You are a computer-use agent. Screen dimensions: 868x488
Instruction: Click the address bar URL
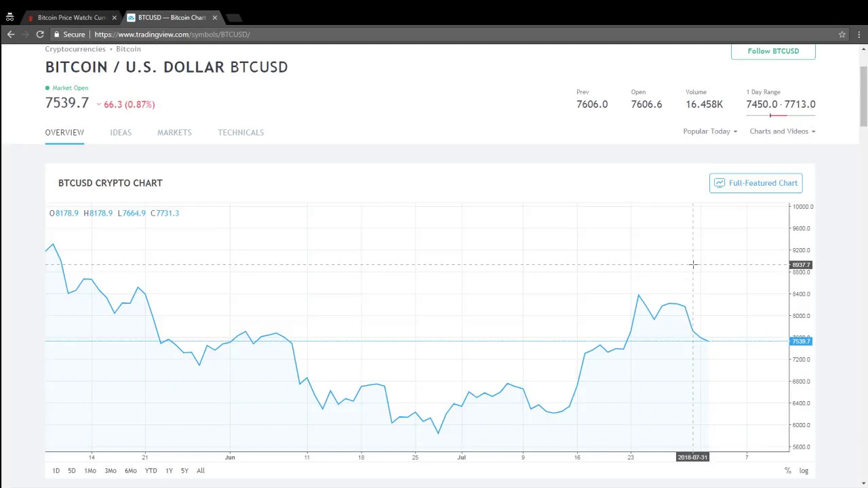tap(172, 35)
